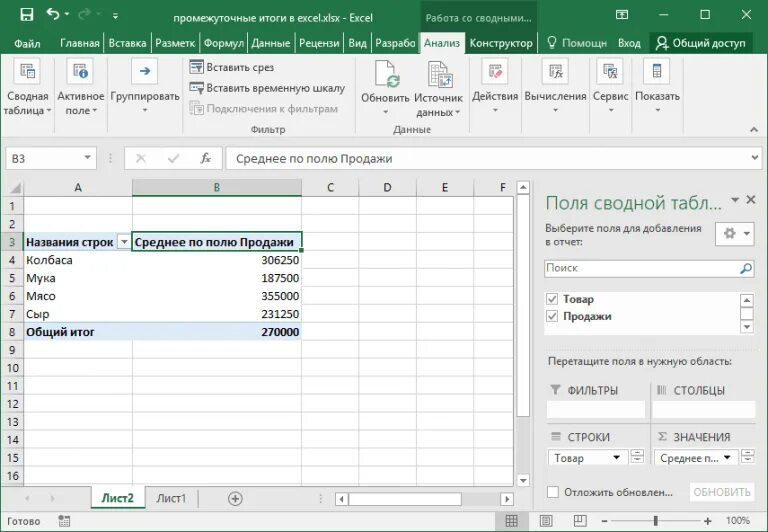Toggle Отложить обновление макета checkbox

point(552,492)
